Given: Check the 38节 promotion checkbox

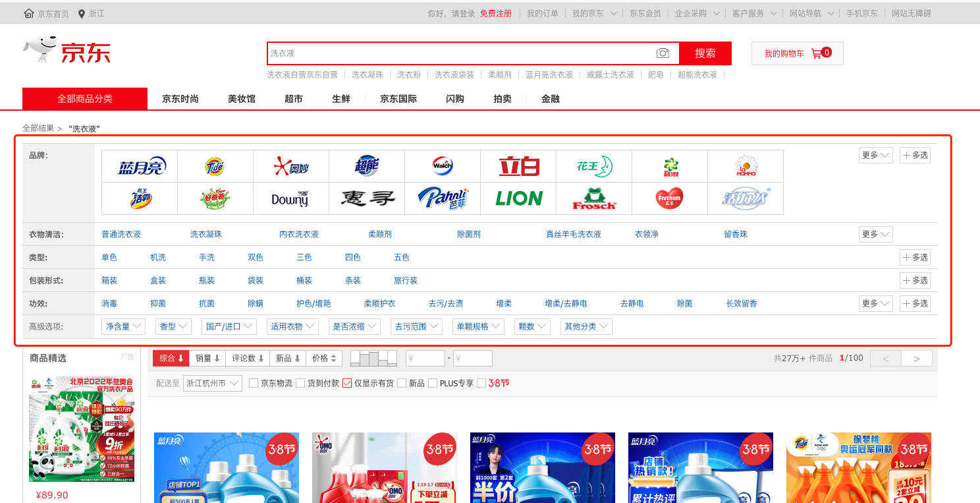Looking at the screenshot, I should coord(481,383).
